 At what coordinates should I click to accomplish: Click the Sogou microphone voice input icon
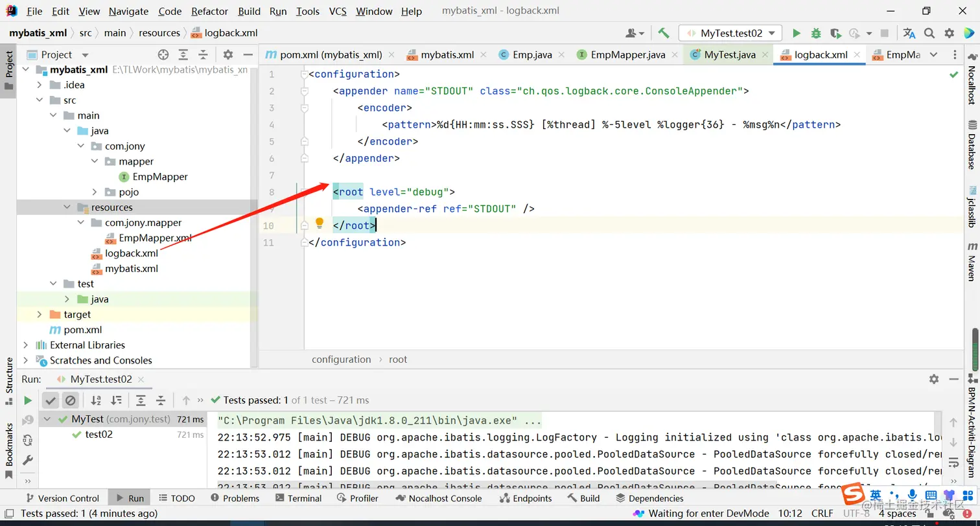[x=912, y=496]
